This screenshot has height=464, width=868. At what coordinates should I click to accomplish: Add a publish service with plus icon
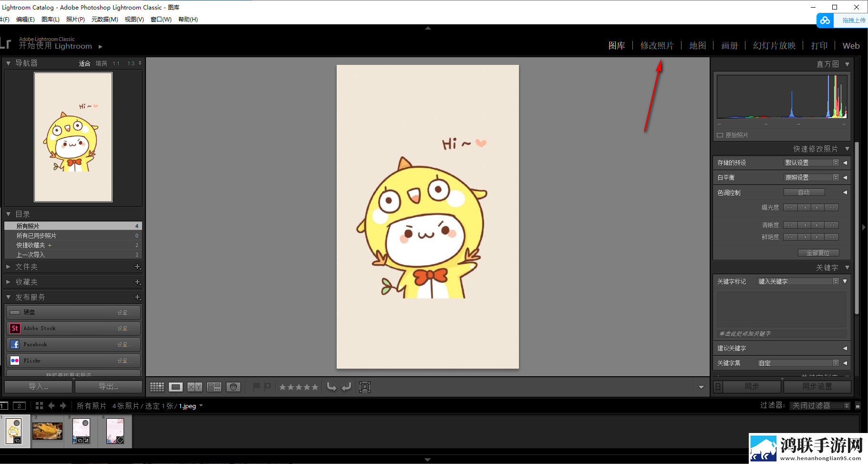point(137,298)
